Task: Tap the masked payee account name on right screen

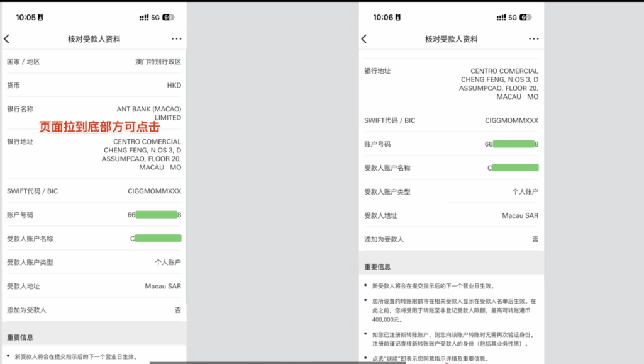Action: pos(513,168)
